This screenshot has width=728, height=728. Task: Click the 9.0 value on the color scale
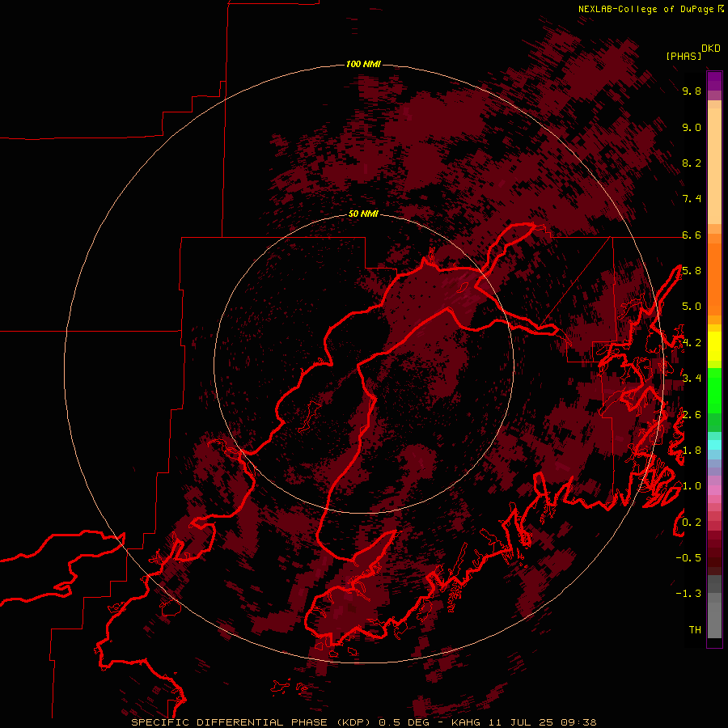click(x=692, y=127)
